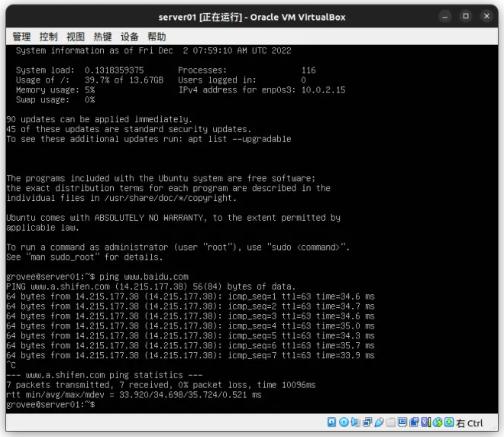The height and width of the screenshot is (437, 504).
Task: Open the 设备 menu
Action: click(130, 37)
